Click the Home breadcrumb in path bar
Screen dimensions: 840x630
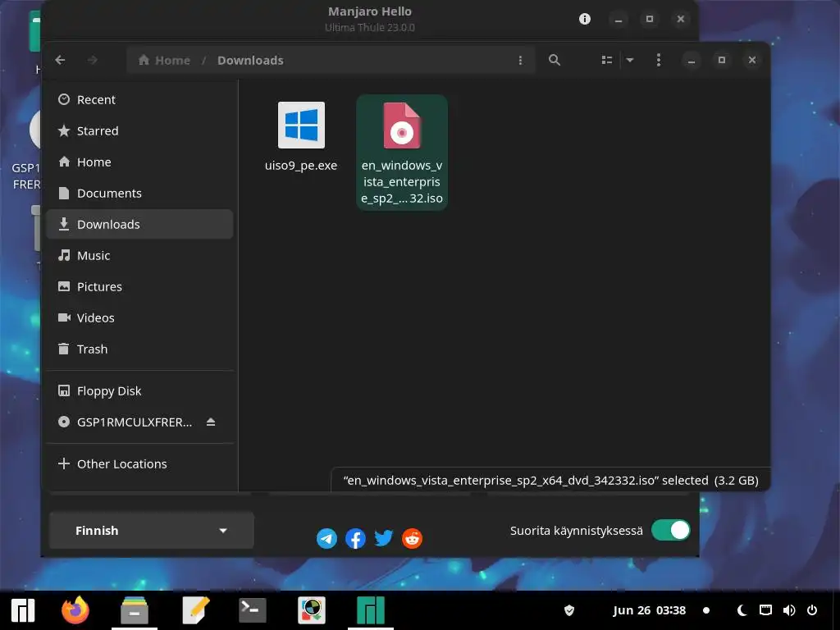(x=164, y=60)
